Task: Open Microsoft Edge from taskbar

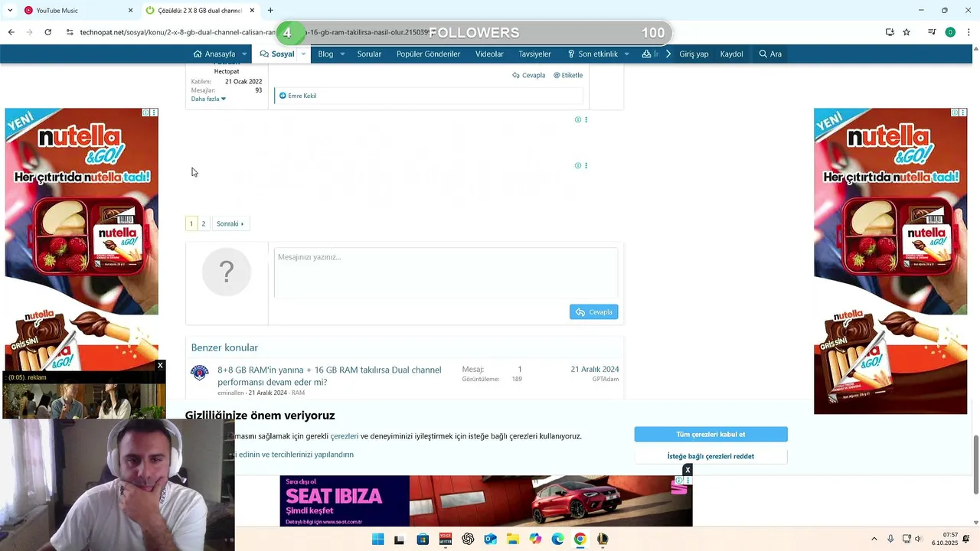Action: pyautogui.click(x=558, y=539)
